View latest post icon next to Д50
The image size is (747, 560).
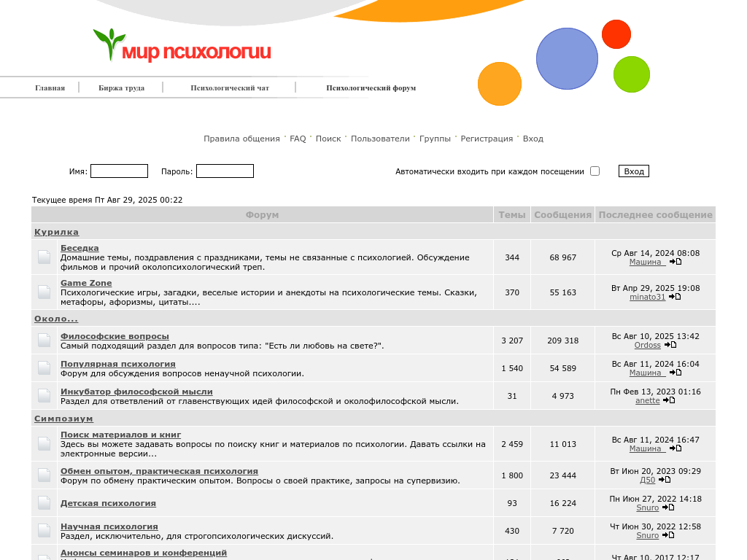[x=665, y=480]
